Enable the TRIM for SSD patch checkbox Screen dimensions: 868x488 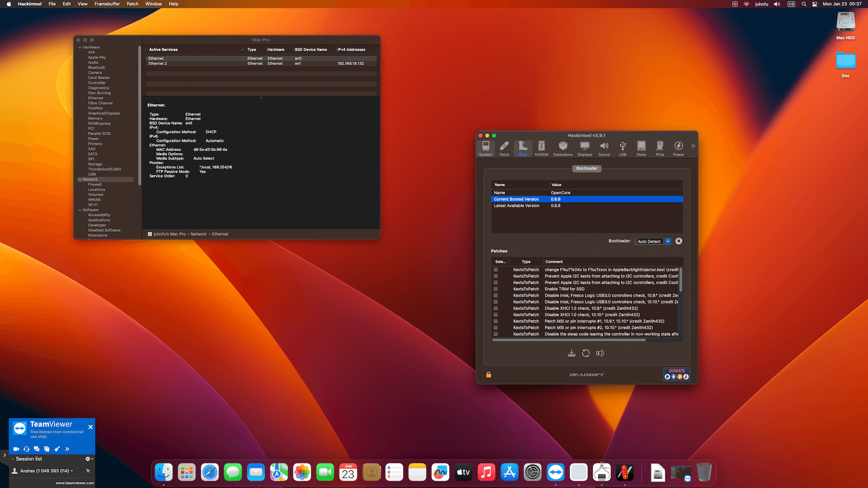point(495,289)
